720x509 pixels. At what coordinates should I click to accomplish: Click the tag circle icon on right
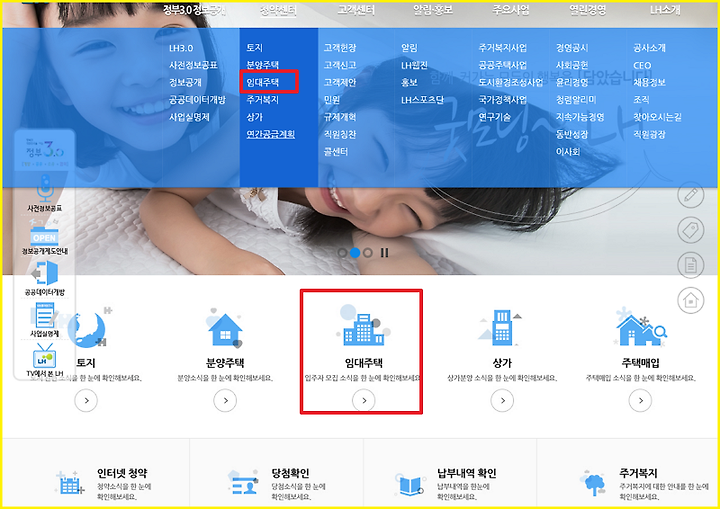[691, 230]
